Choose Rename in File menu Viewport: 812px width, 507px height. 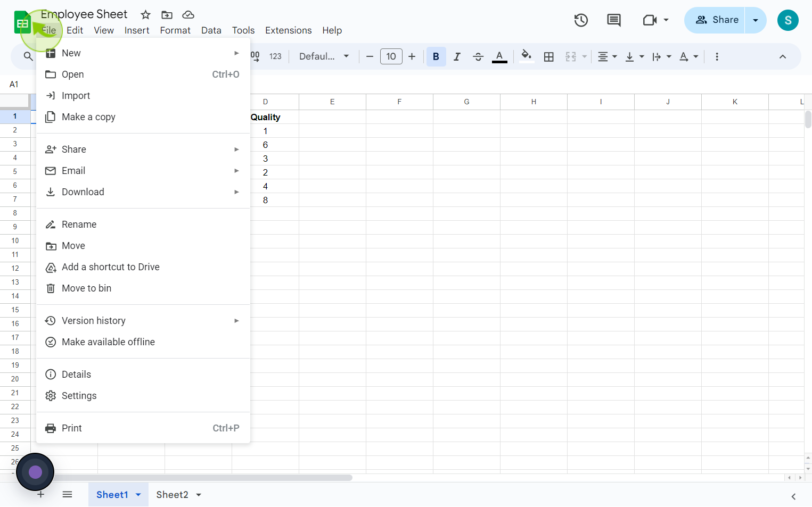pyautogui.click(x=143, y=225)
